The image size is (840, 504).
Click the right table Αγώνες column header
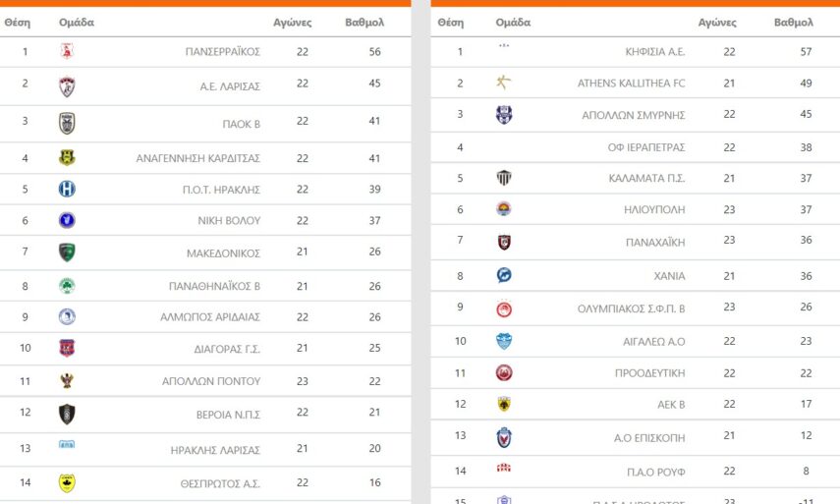717,22
